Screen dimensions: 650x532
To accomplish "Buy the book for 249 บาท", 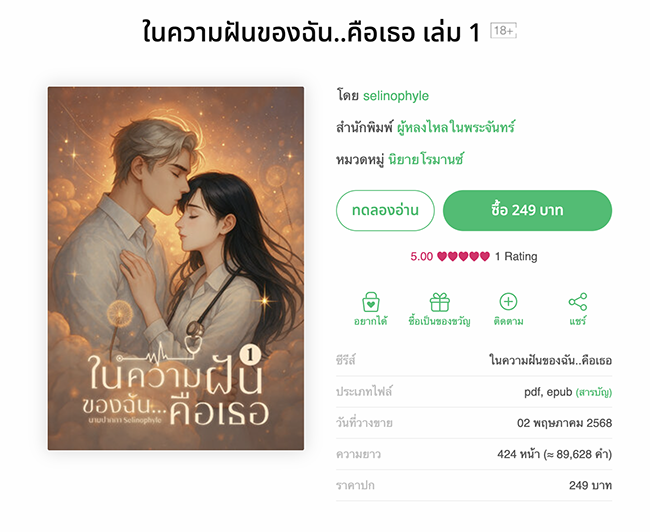I will 527,210.
